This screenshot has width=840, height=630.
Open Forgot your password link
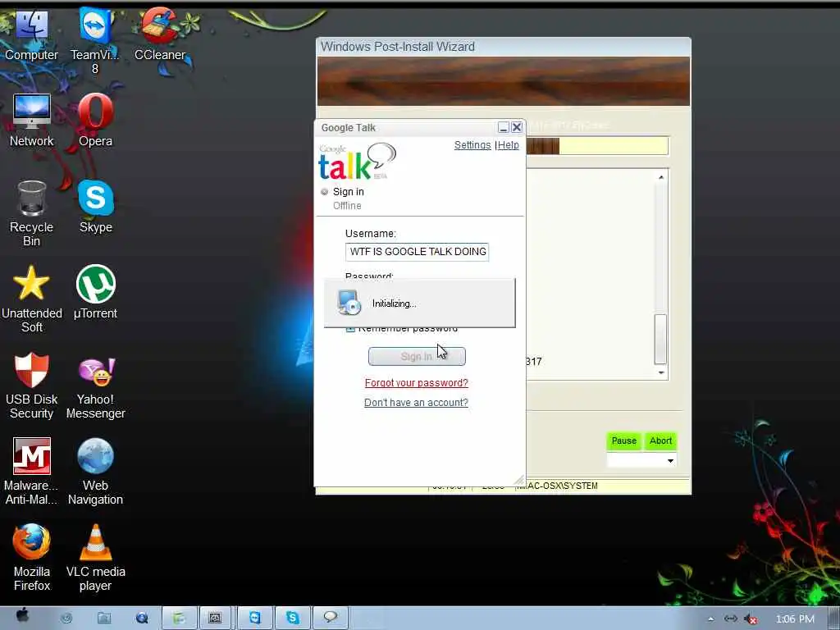416,383
